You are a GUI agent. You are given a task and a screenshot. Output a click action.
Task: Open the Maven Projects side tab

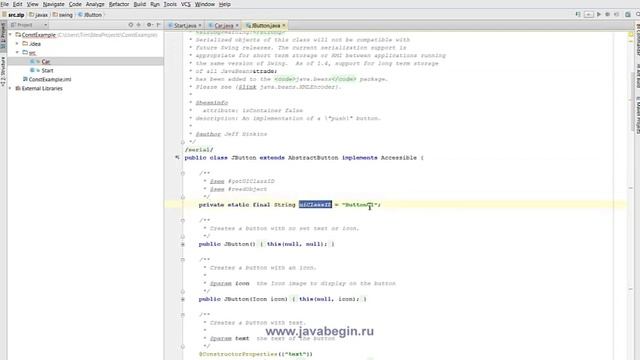tap(637, 115)
